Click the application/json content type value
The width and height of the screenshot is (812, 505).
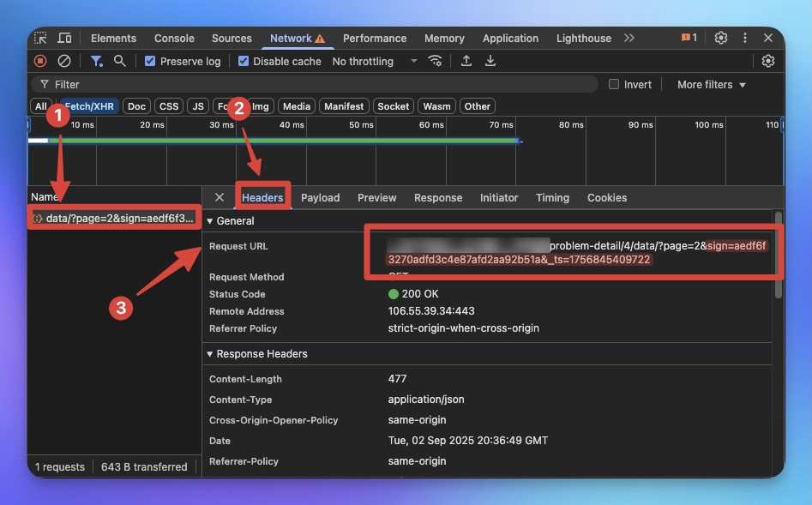tap(425, 400)
